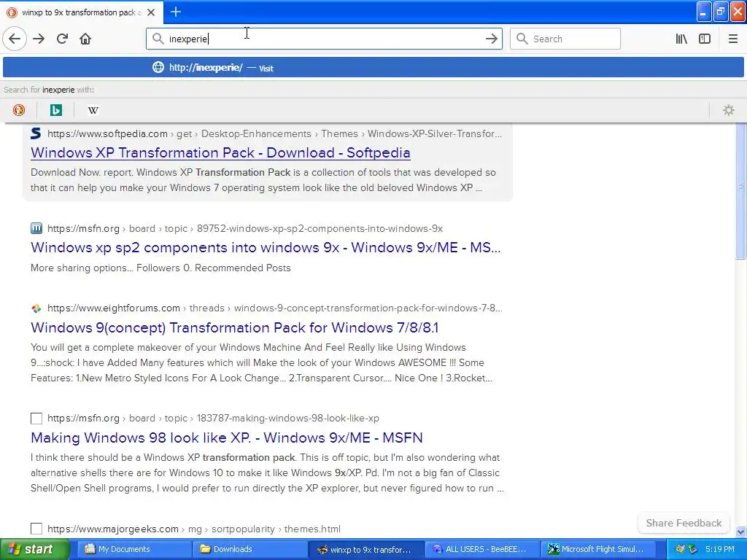Switch to ALL USERS - BeeBEE taskbar item

pos(481,549)
